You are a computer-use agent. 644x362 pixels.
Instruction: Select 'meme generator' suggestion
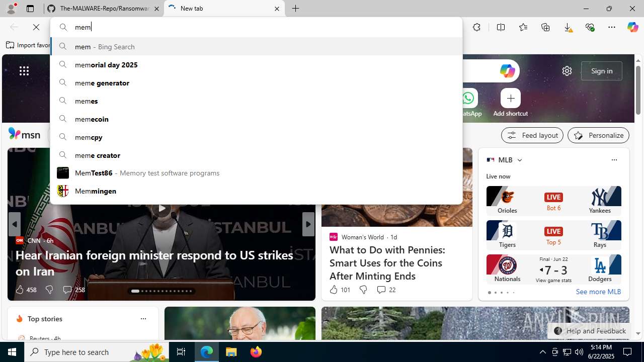click(256, 83)
